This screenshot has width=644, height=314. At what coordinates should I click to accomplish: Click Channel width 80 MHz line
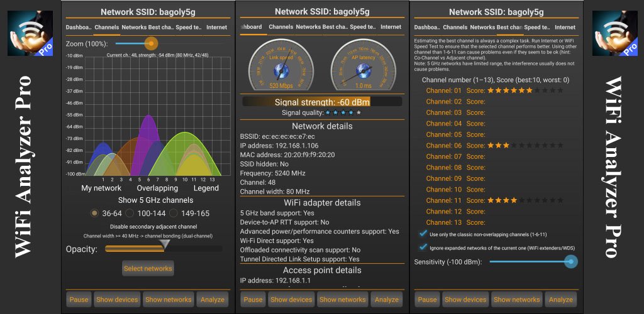pos(275,192)
